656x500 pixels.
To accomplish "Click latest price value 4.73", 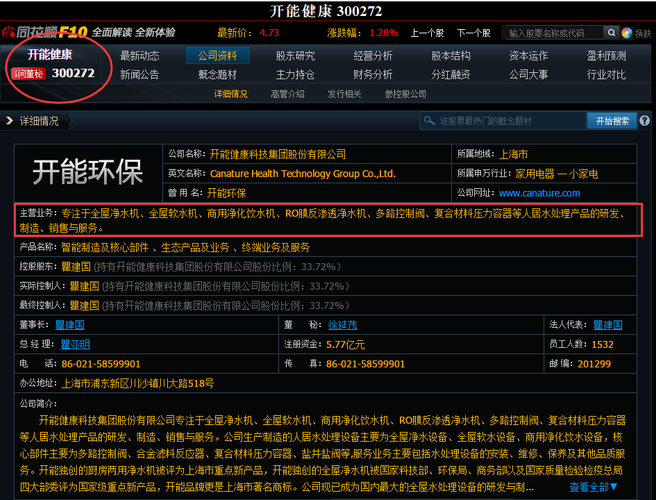I will (269, 33).
